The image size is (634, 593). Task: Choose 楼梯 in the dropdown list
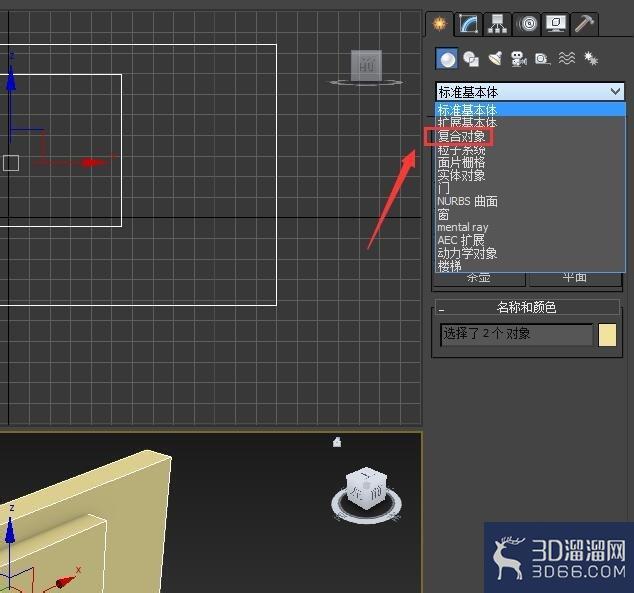(x=530, y=266)
